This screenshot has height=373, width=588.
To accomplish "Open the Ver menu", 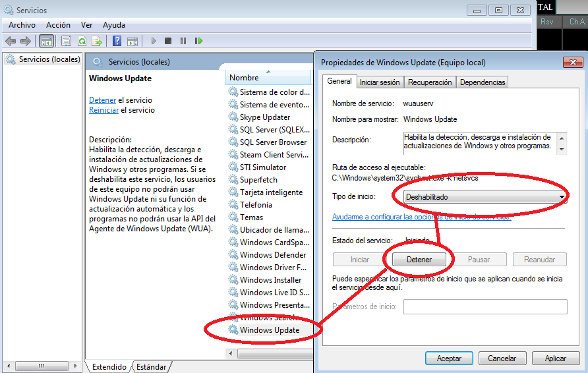I will (86, 25).
